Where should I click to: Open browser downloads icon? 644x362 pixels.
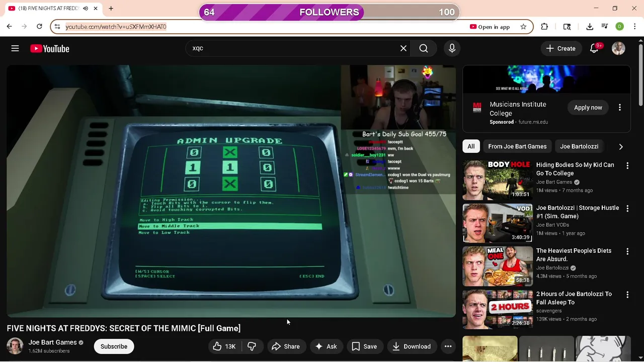[x=590, y=27]
